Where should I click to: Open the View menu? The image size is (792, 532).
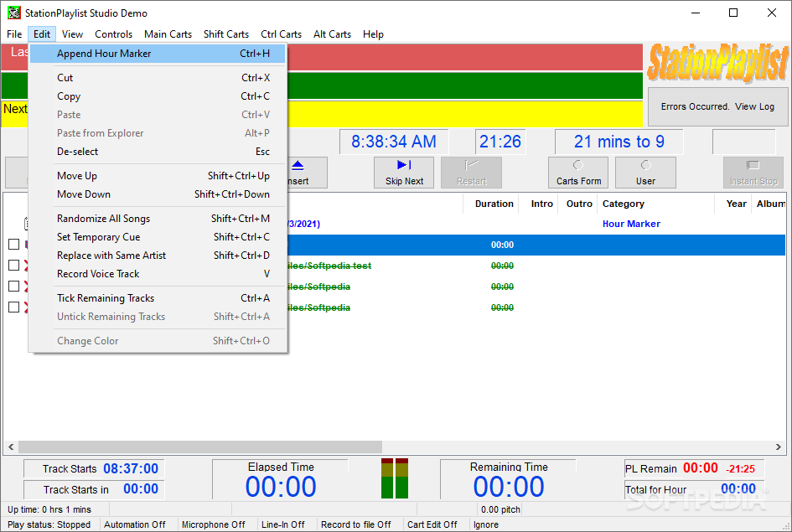point(72,34)
